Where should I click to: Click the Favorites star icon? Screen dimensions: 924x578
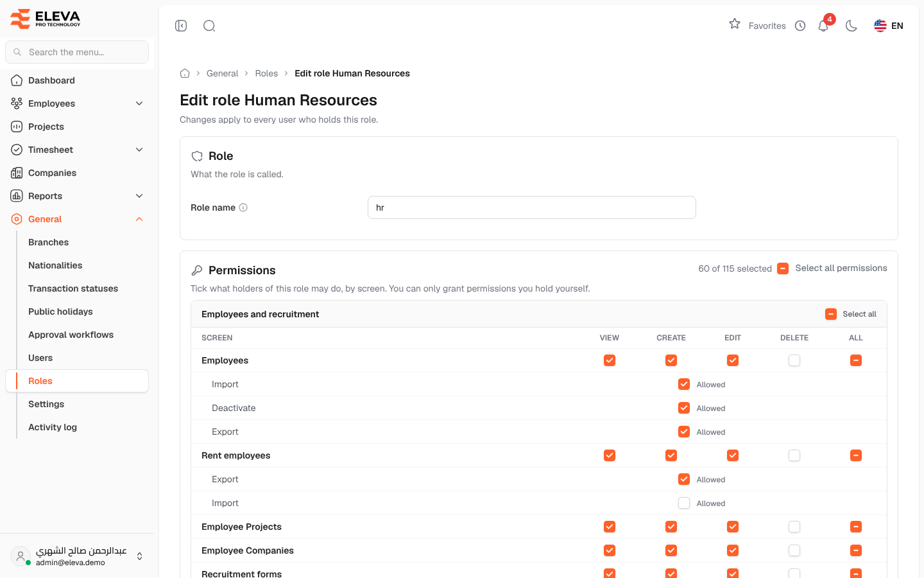tap(735, 24)
